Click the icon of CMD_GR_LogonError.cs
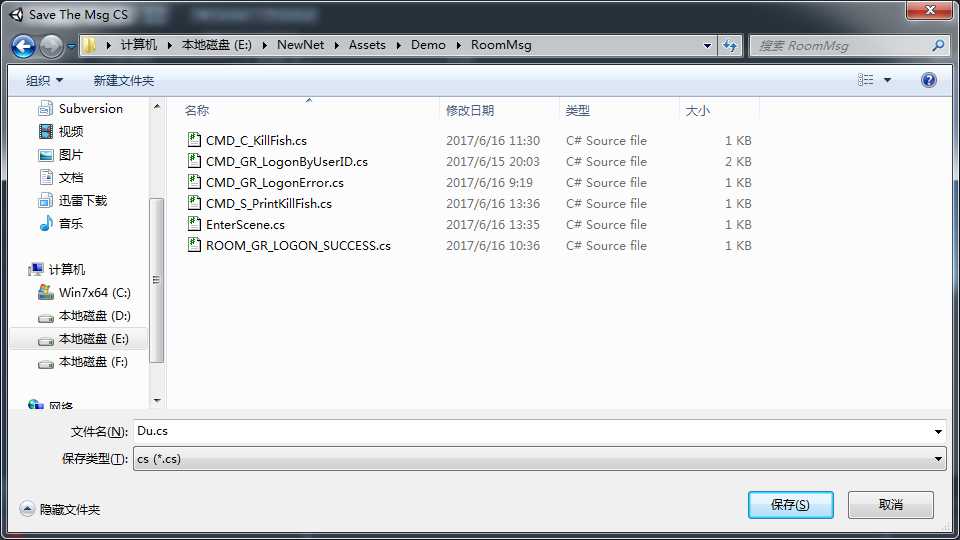 click(x=194, y=182)
